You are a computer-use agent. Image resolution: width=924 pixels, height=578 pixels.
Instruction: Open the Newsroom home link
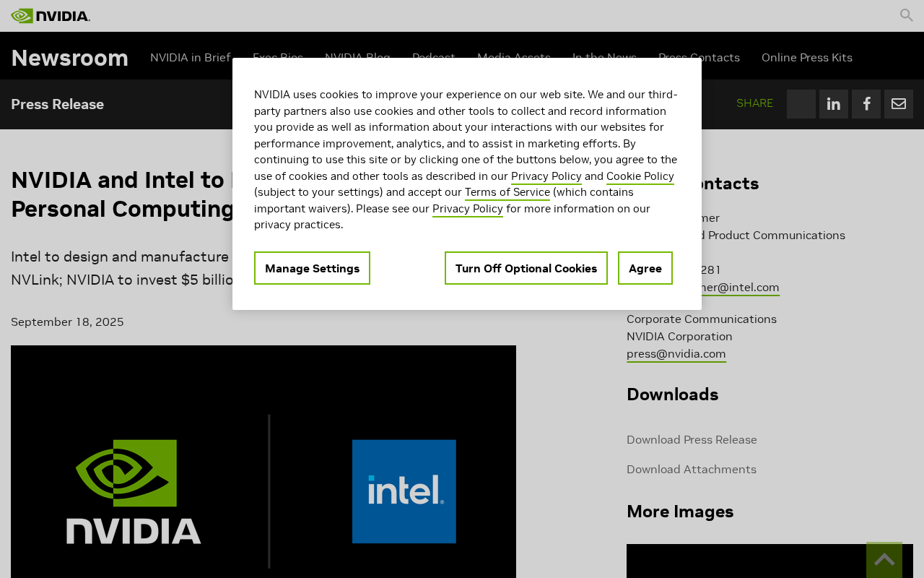pos(69,58)
